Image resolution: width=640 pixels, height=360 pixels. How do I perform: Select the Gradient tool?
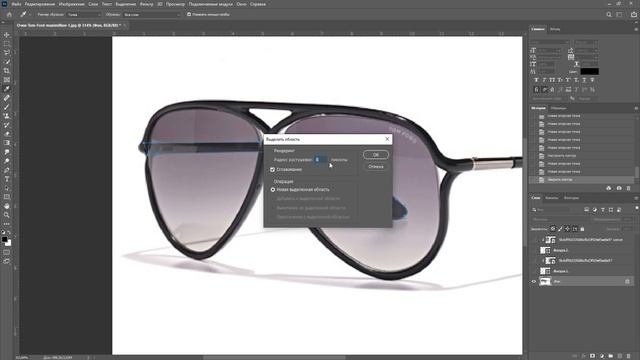(7, 143)
